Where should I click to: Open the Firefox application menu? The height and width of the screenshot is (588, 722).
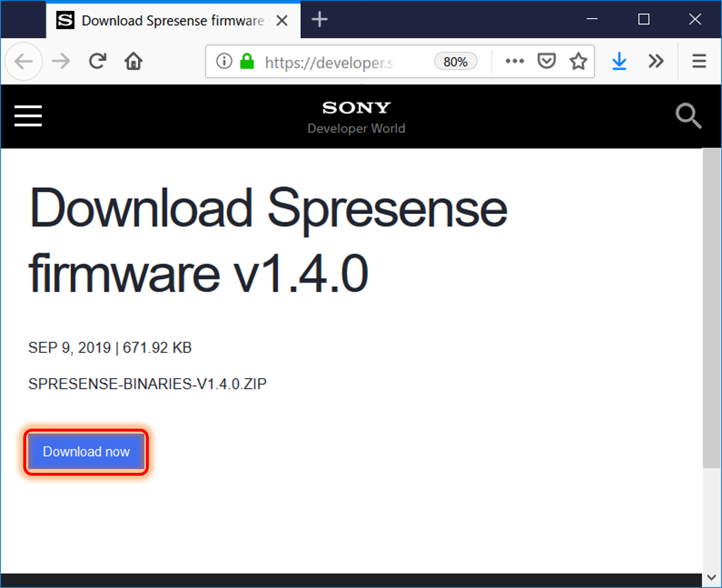pyautogui.click(x=699, y=61)
